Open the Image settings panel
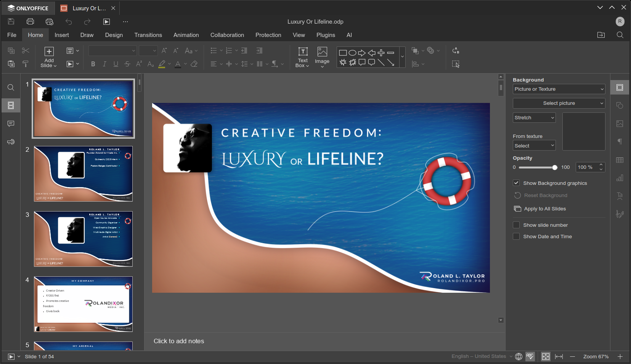Screen dimensions: 631x364 pyautogui.click(x=620, y=123)
